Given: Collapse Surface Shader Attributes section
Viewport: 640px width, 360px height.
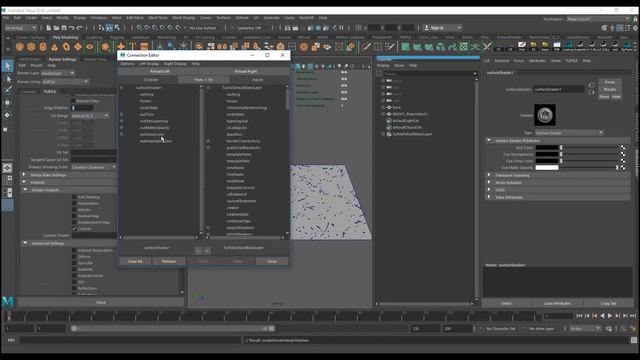Looking at the screenshot, I should 489,140.
